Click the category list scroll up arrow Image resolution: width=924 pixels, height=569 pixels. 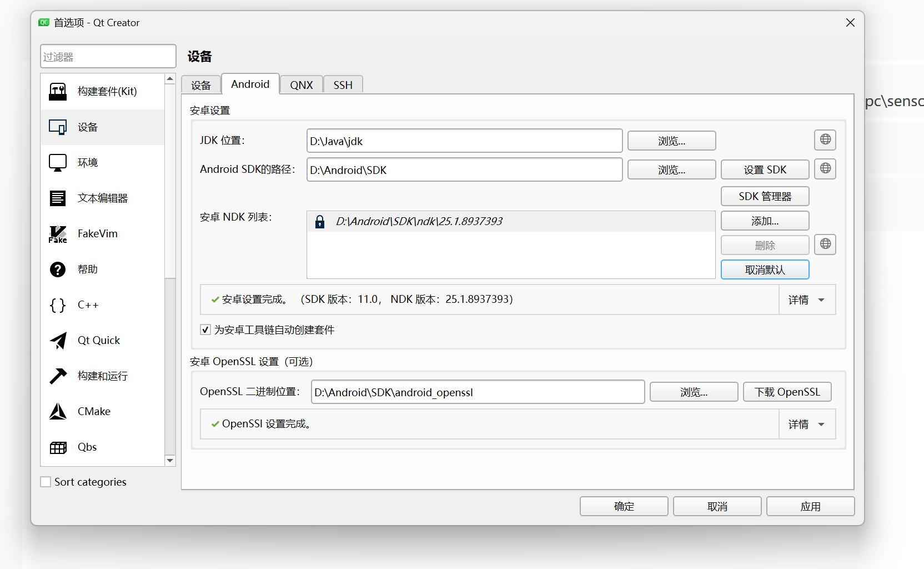(x=170, y=79)
